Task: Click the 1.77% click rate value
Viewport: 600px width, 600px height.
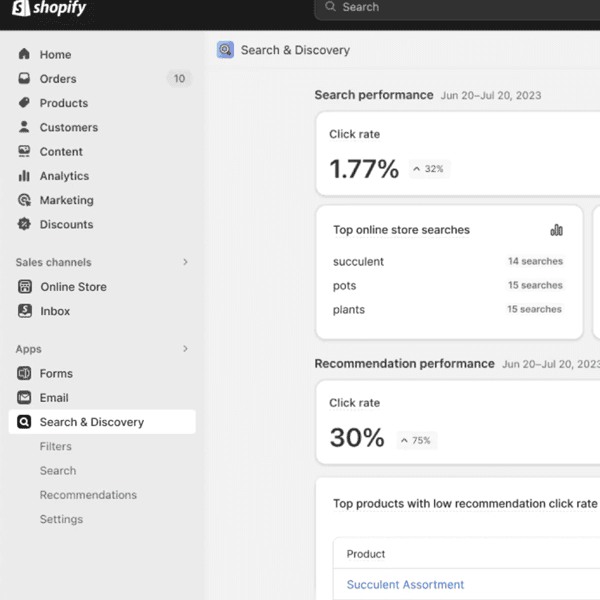Action: coord(364,169)
